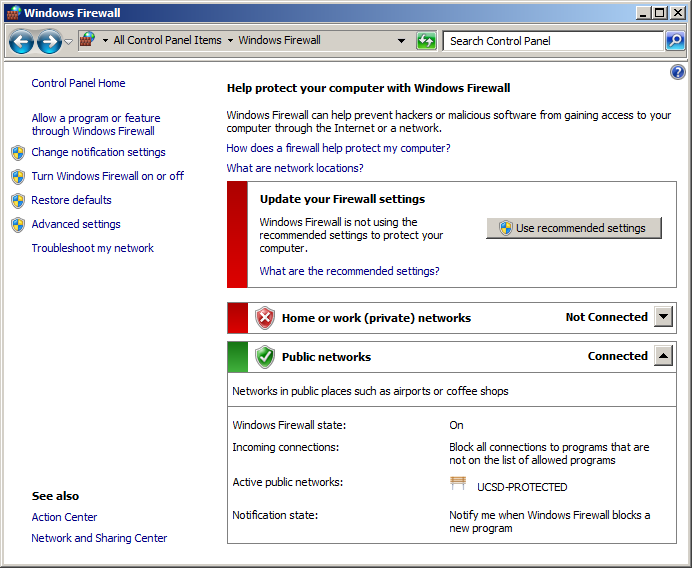Image resolution: width=692 pixels, height=568 pixels.
Task: Open Advanced settings
Action: click(76, 224)
